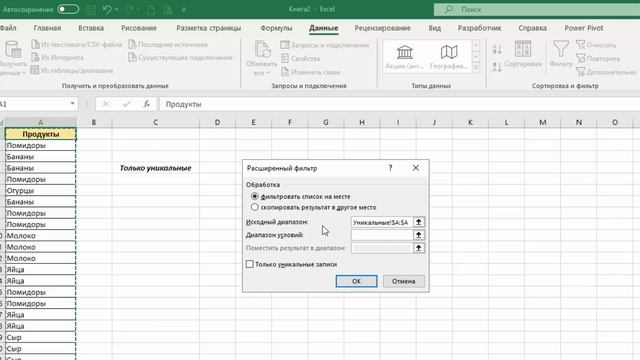Image resolution: width=640 pixels, height=360 pixels.
Task: Click Из текстового/CSV-файла icon
Action: click(x=36, y=44)
